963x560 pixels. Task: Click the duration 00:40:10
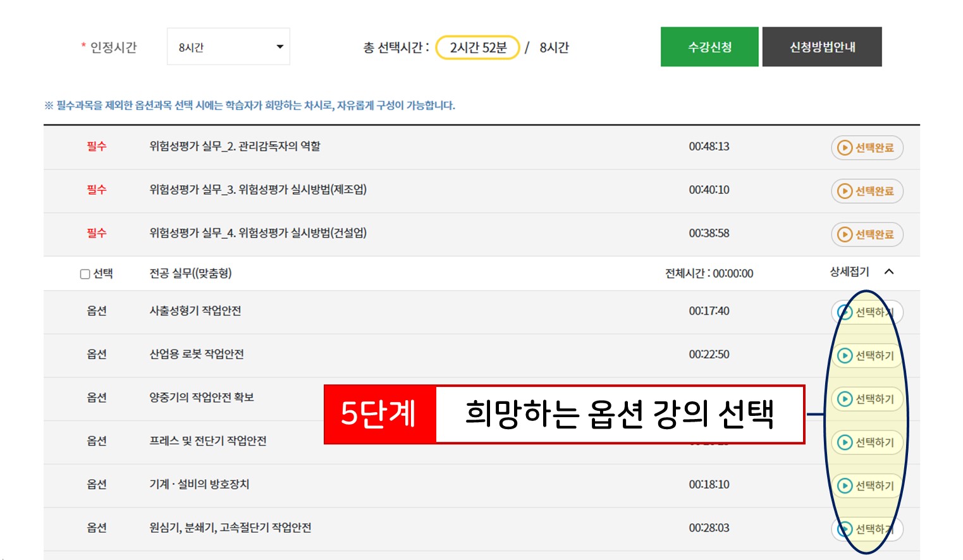click(709, 190)
